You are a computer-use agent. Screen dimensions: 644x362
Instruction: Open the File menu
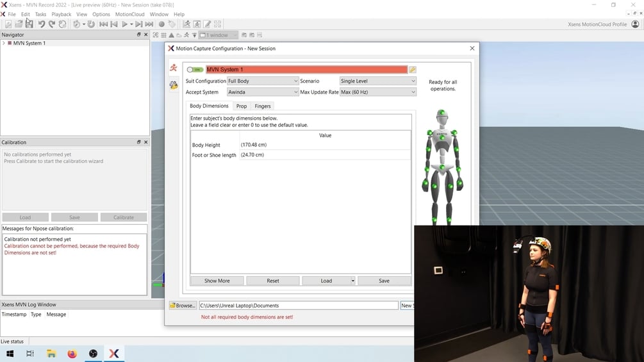tap(12, 14)
